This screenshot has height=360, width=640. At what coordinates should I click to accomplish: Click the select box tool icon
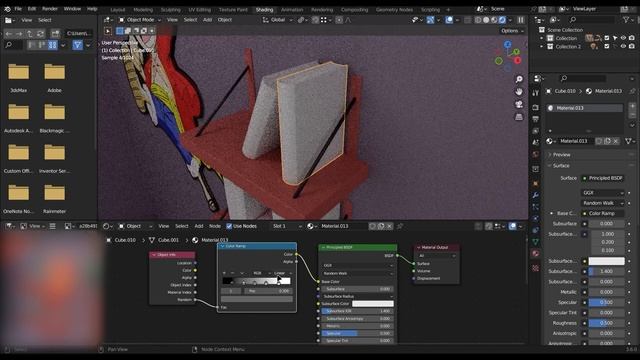coord(120,31)
